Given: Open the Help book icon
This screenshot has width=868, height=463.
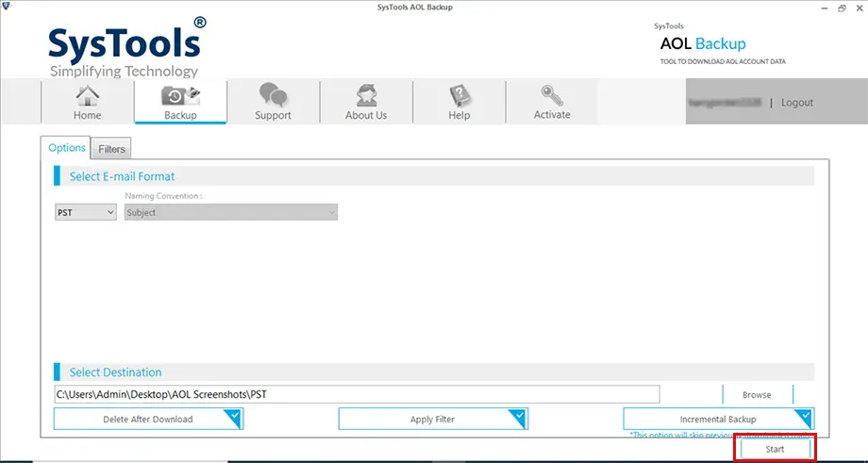Looking at the screenshot, I should (x=459, y=95).
